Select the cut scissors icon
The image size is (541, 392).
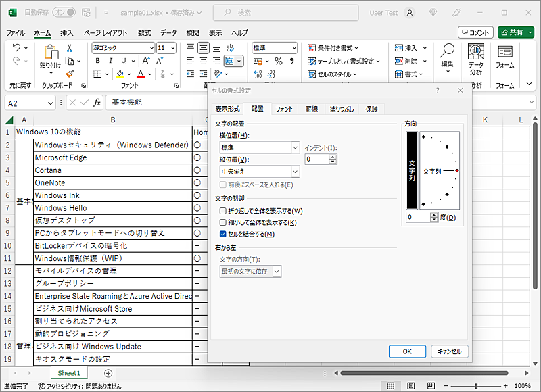69,48
